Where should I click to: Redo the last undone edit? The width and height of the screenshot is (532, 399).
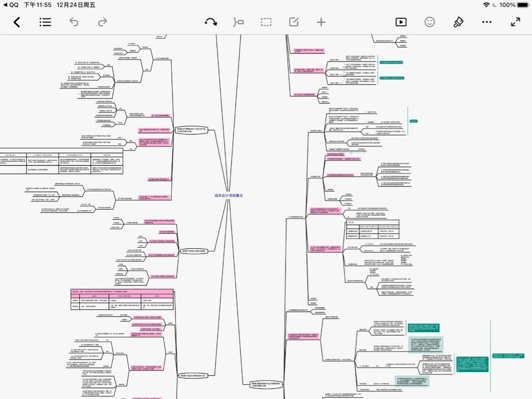pos(103,22)
